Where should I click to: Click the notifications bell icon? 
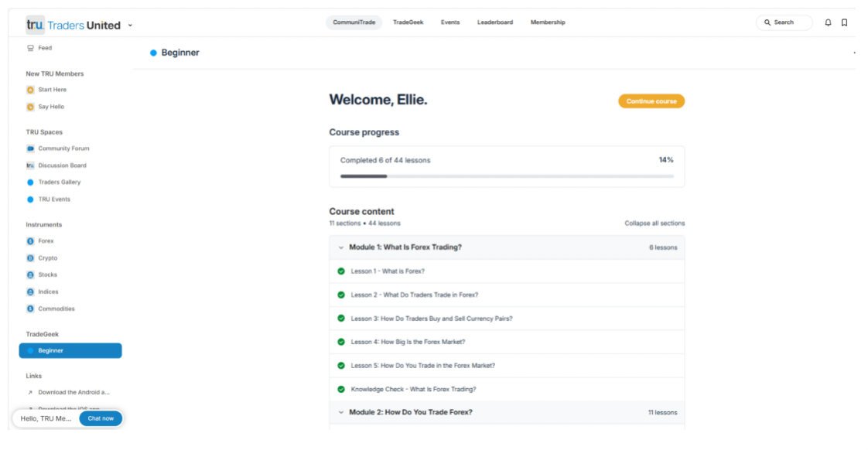[x=828, y=22]
